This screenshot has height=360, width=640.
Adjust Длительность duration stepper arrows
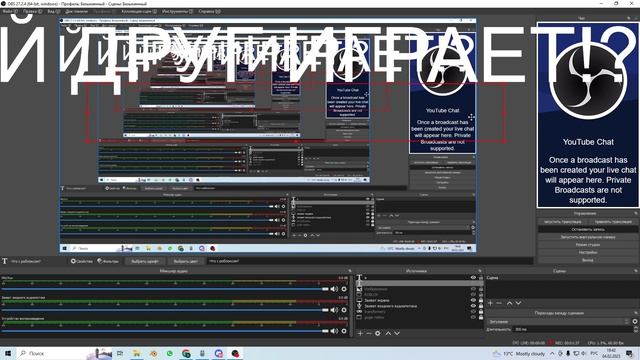coord(635,329)
